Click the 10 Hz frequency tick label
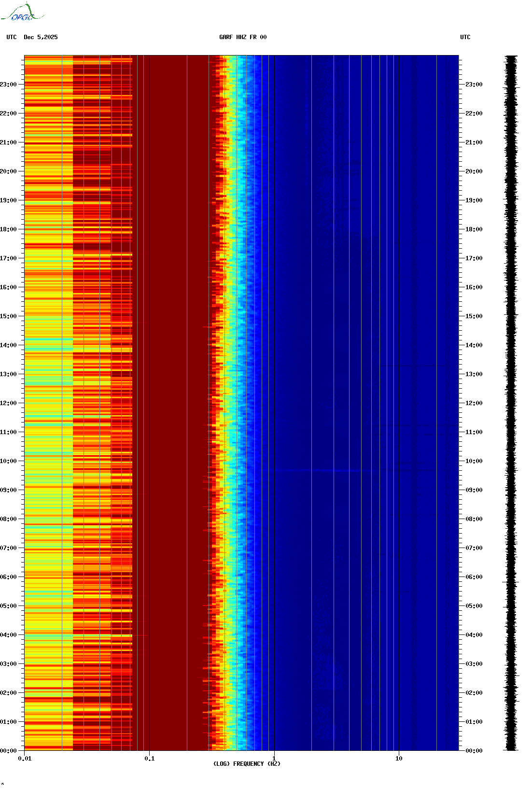The image size is (532, 789). click(x=399, y=758)
